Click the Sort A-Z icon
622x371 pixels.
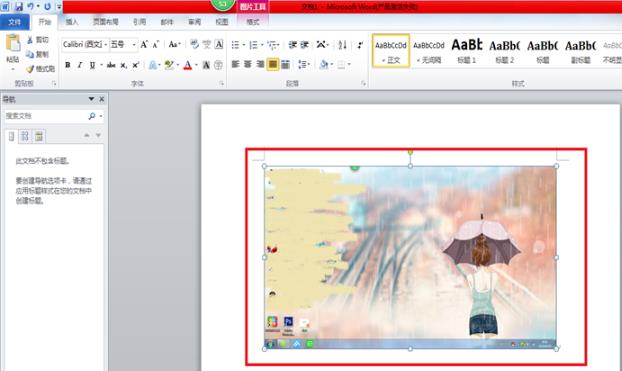[342, 45]
